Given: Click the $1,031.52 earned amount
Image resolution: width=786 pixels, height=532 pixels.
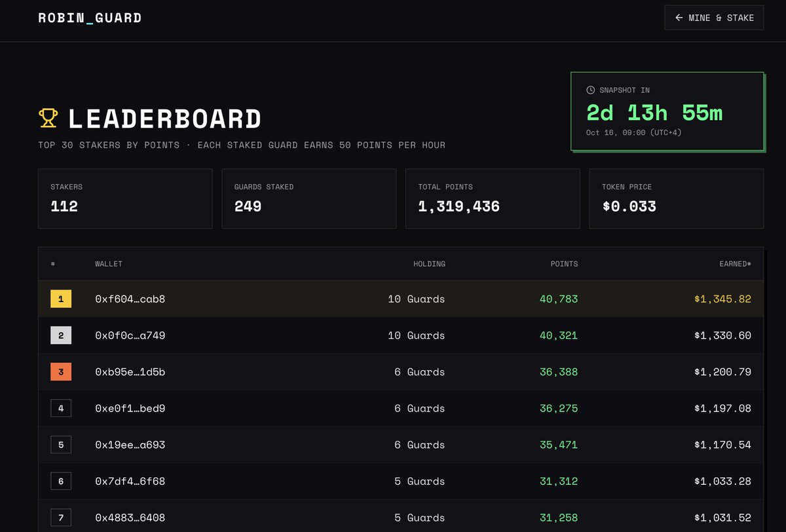Looking at the screenshot, I should point(723,518).
